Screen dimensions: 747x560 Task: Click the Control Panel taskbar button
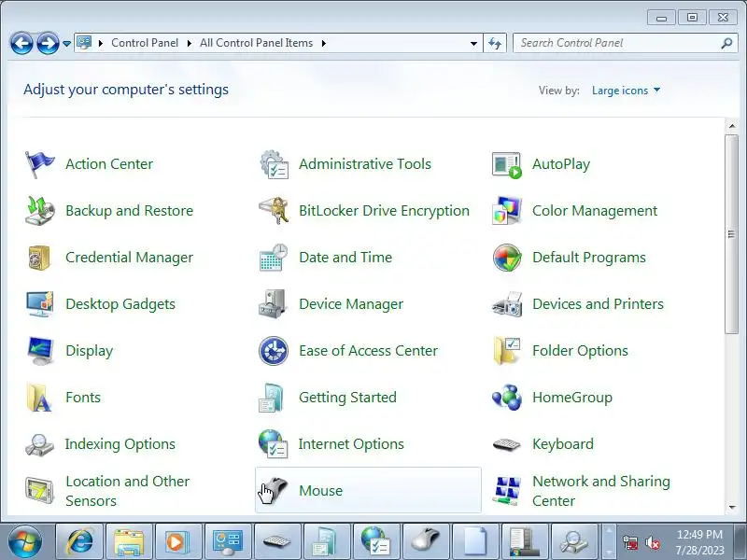228,542
